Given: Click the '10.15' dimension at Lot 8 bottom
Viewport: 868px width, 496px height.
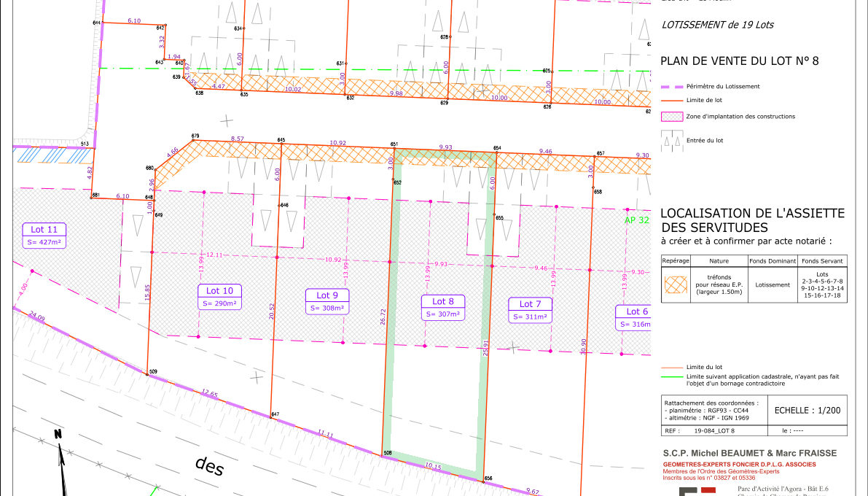Looking at the screenshot, I should click(433, 467).
